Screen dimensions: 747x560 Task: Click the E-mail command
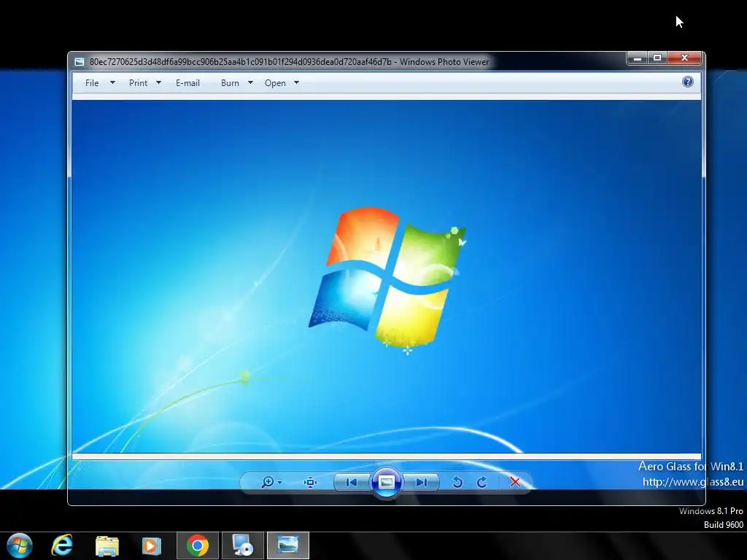(187, 83)
